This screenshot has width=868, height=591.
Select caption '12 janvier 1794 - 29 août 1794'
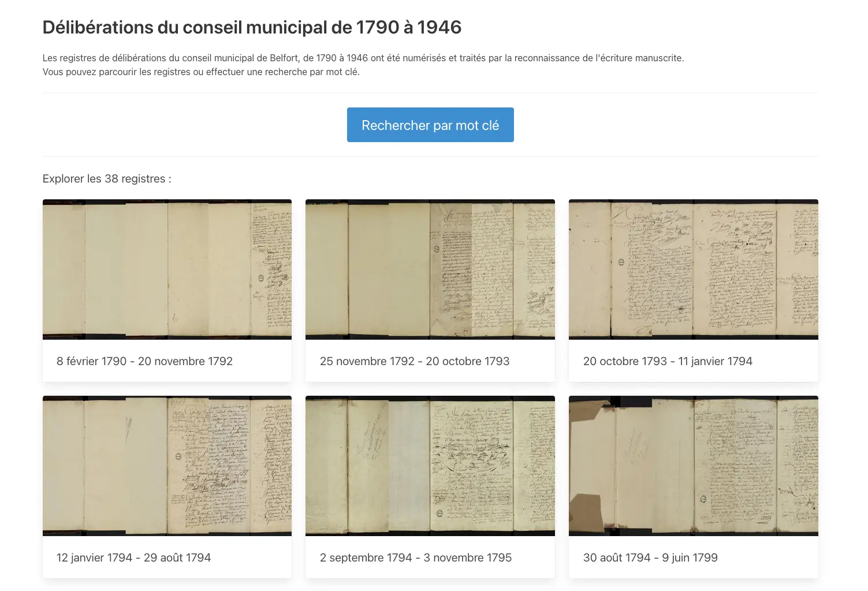coord(133,557)
